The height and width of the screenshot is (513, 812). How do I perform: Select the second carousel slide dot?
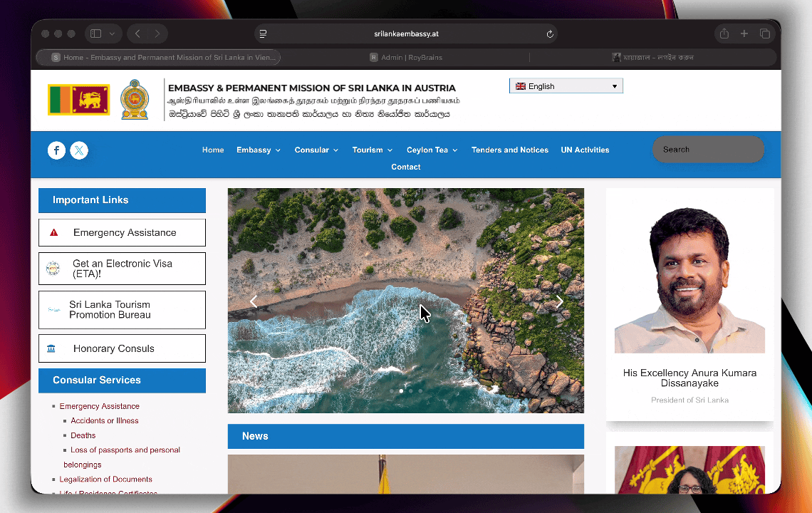(401, 390)
